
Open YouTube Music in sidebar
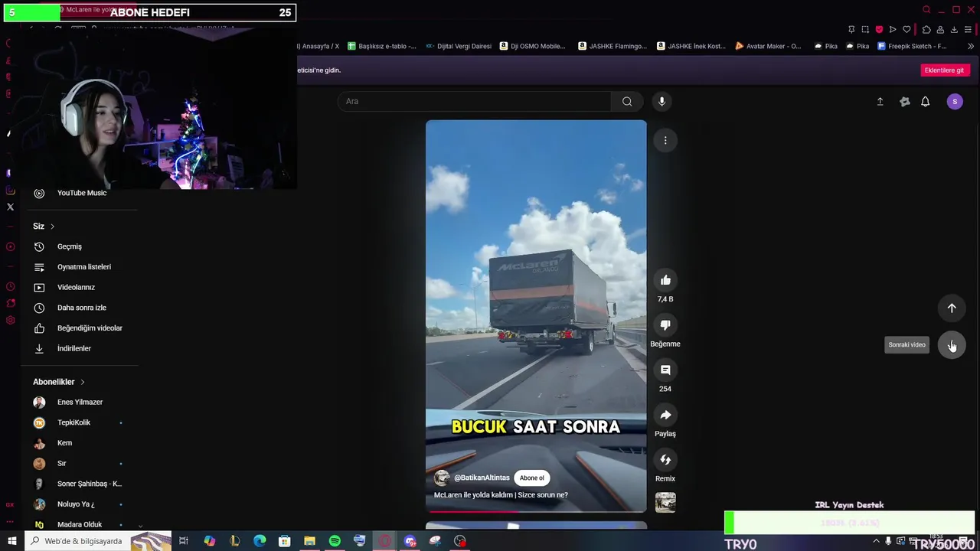(x=81, y=193)
